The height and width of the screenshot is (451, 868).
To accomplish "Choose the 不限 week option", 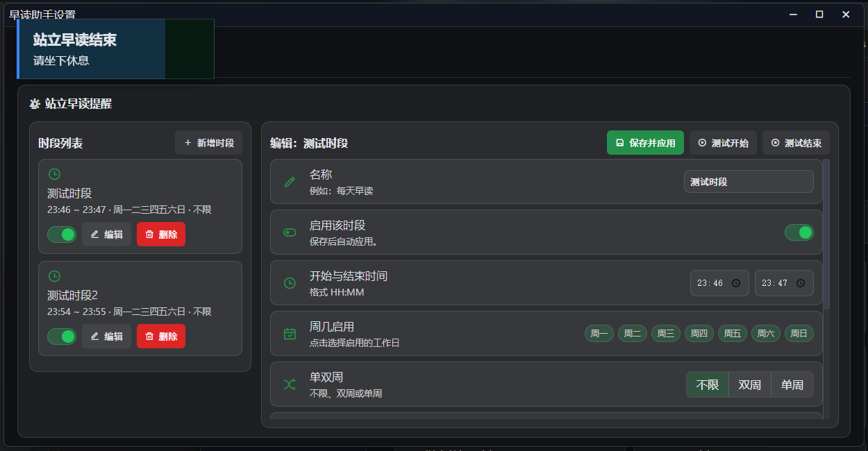I will (708, 384).
